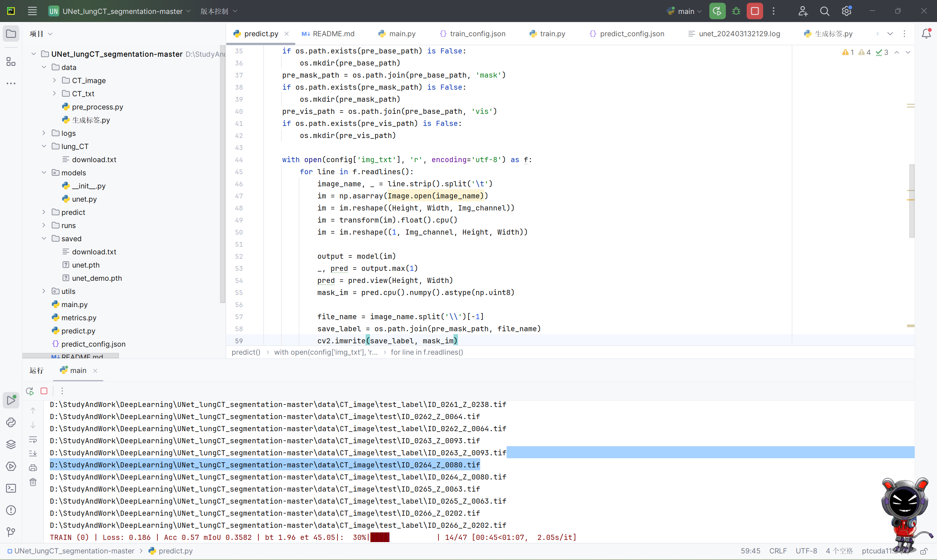This screenshot has height=560, width=937.
Task: Collapse the models folder
Action: [x=44, y=172]
